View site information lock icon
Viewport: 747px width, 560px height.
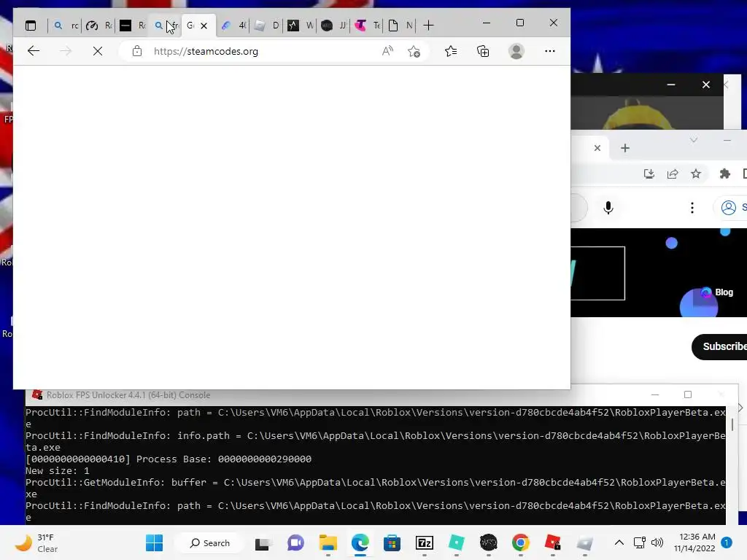coord(137,51)
